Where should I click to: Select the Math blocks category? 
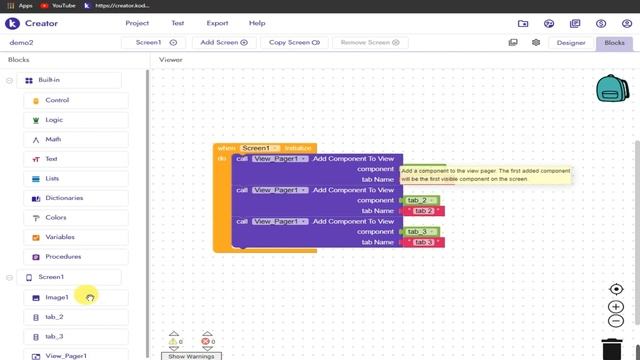point(76,140)
